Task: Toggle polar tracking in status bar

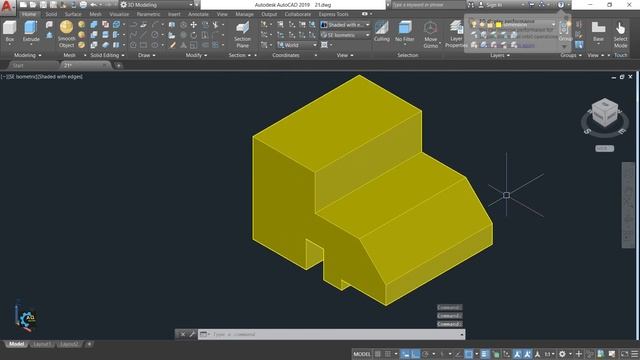Action: 425,354
